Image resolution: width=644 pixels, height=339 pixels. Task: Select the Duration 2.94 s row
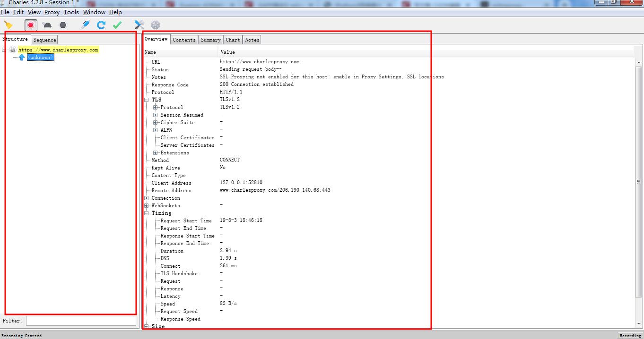tap(388, 251)
